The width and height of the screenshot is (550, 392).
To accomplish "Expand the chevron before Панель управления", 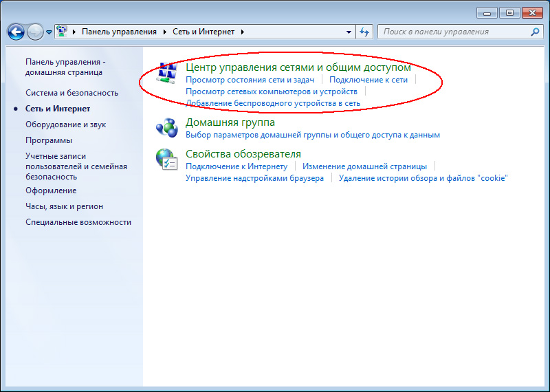I will click(x=74, y=32).
